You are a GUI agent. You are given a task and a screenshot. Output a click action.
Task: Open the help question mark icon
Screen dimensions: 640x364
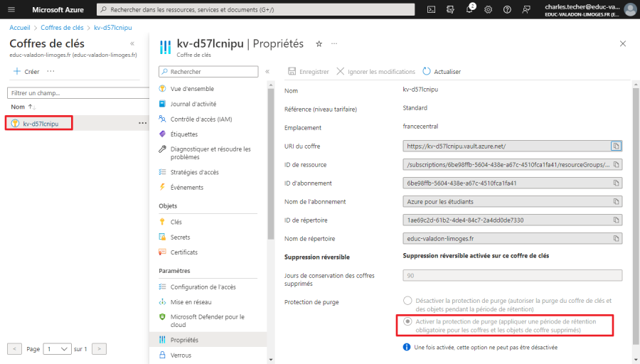[x=507, y=9]
